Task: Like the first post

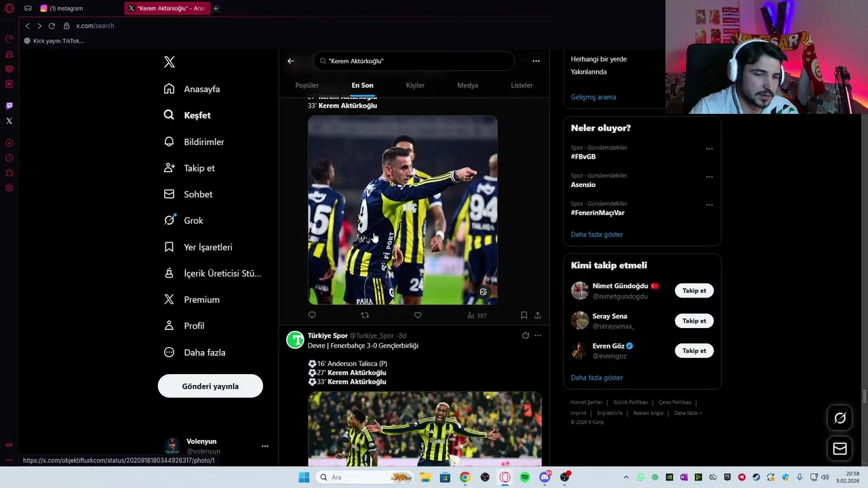Action: pyautogui.click(x=418, y=315)
